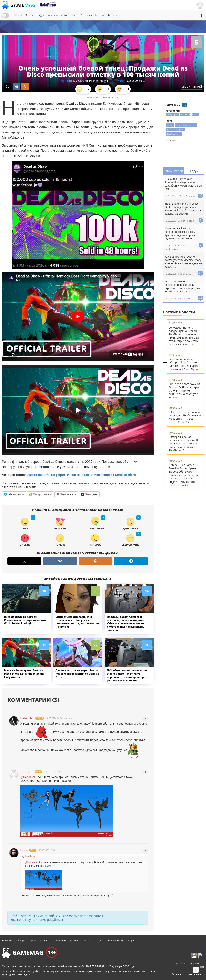Open the search magnifier icon
The image size is (206, 980).
[x=200, y=15]
